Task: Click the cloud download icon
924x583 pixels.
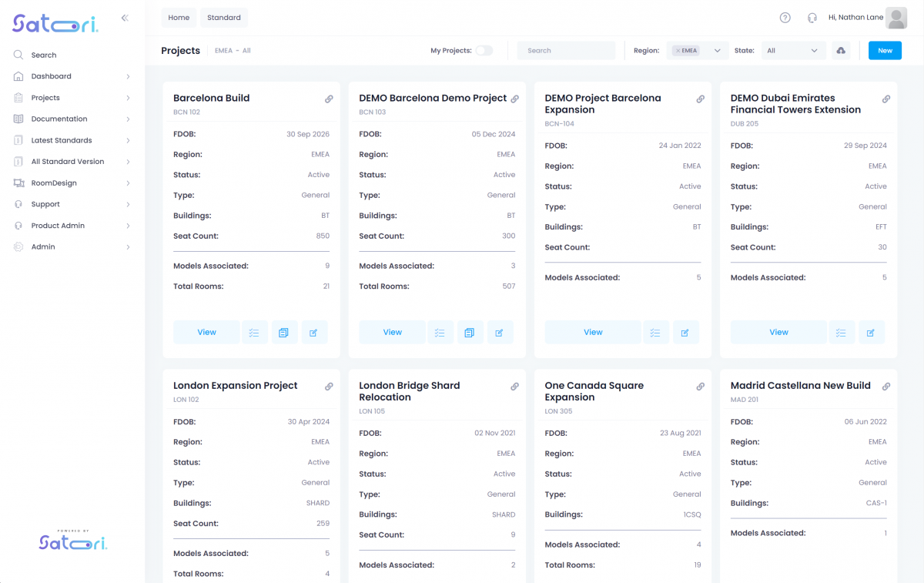Action: [x=841, y=51]
